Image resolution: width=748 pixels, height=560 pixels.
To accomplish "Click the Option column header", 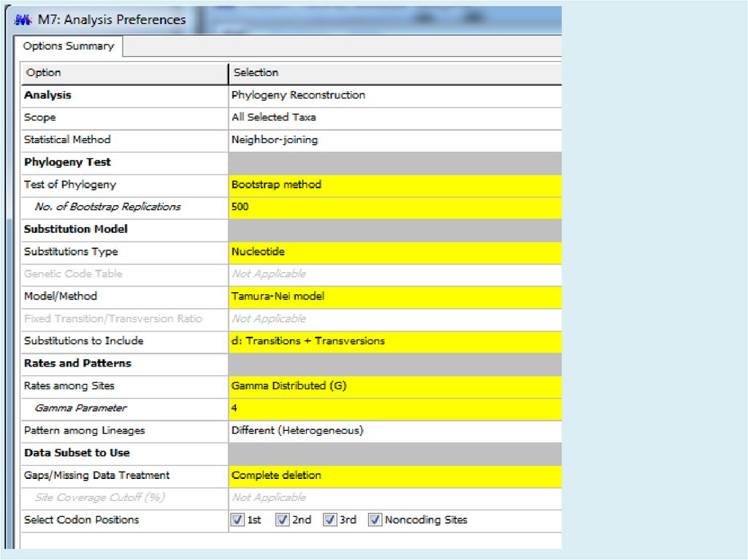I will (124, 73).
